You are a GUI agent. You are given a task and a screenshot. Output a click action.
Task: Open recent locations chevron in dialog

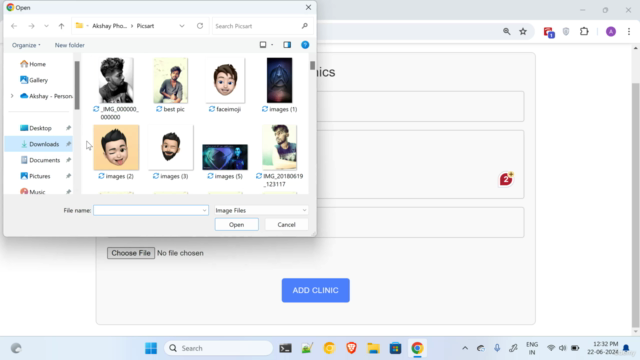pos(46,26)
